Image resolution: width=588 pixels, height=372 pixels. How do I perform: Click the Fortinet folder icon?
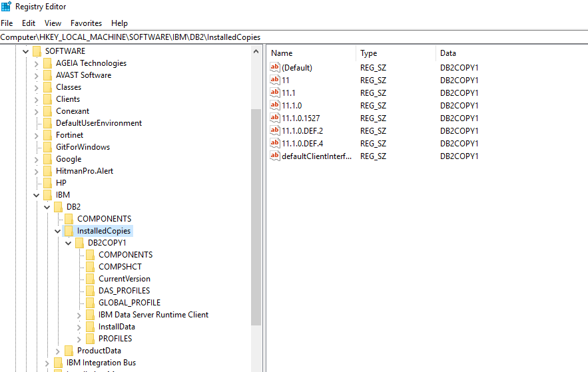click(x=48, y=135)
